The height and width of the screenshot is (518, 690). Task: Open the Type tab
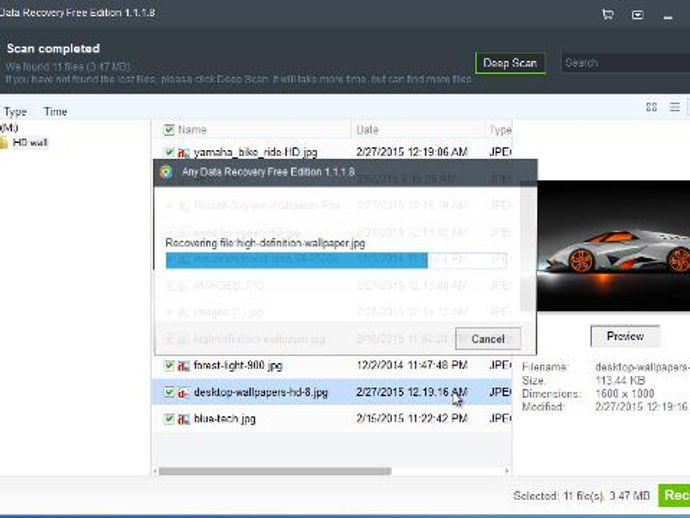[x=15, y=112]
